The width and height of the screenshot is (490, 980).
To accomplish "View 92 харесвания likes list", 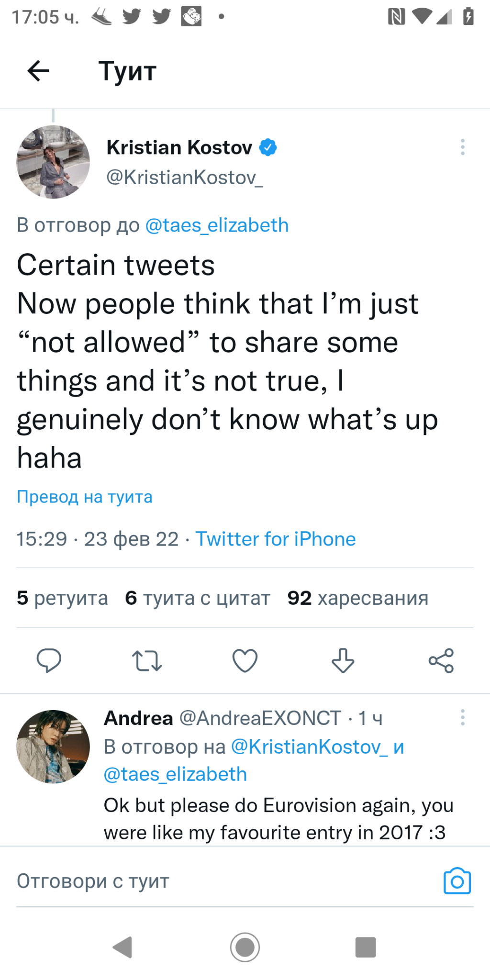I will point(357,598).
